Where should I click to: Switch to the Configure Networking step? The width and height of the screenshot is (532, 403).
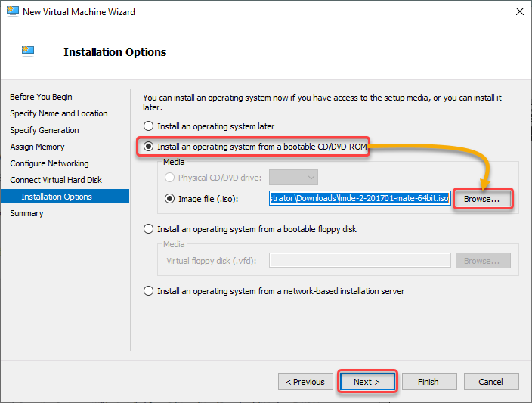[49, 163]
